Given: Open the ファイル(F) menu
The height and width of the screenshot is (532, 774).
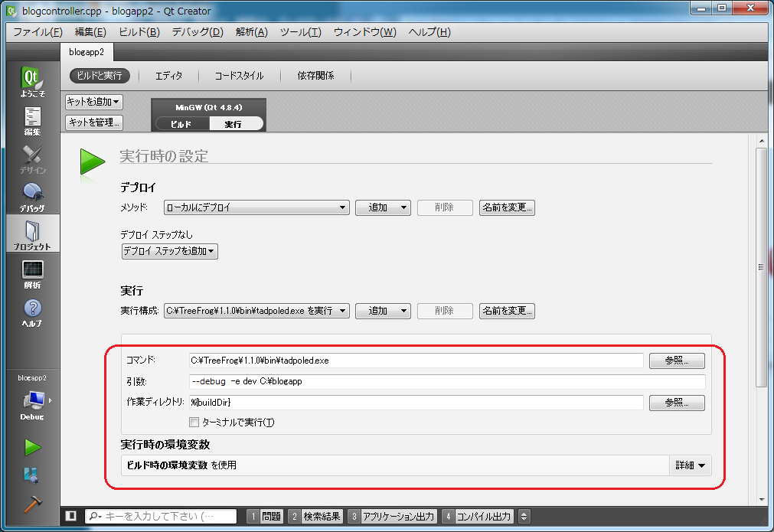Looking at the screenshot, I should point(38,32).
